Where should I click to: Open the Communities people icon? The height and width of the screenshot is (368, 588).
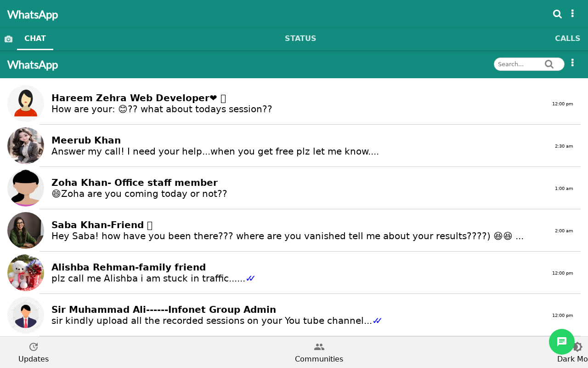(x=319, y=347)
